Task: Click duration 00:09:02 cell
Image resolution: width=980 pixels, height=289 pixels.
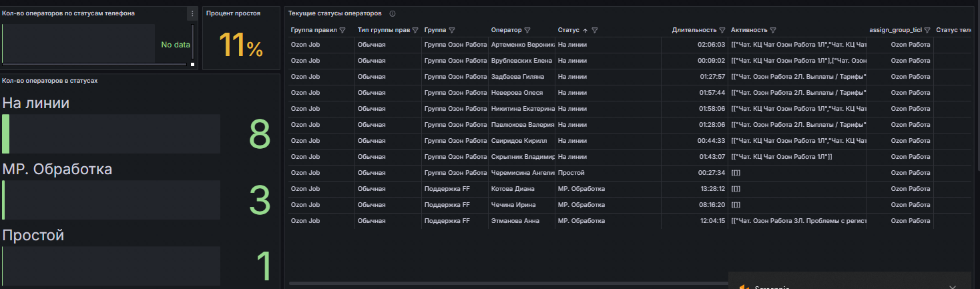Action: tap(694, 61)
